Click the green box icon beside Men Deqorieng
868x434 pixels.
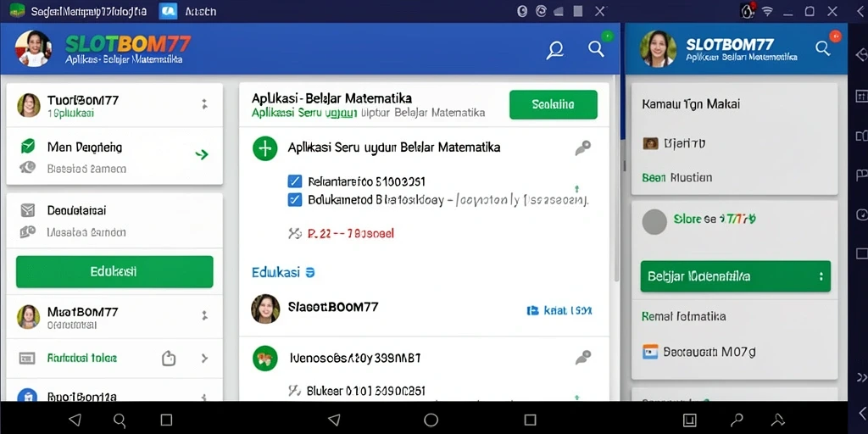(28, 147)
